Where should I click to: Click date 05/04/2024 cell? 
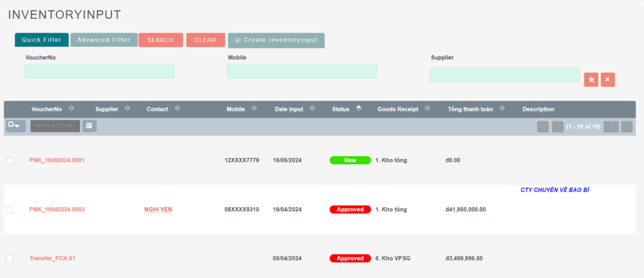pos(287,259)
